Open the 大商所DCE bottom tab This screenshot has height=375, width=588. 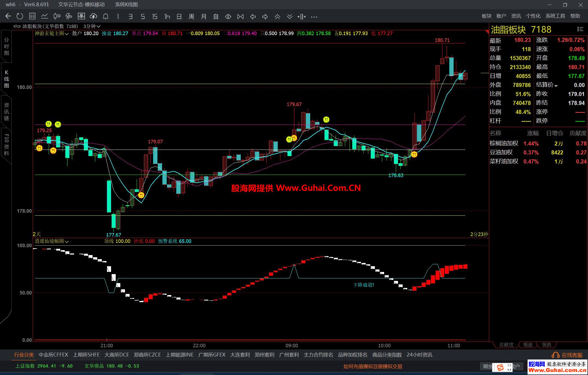117,355
